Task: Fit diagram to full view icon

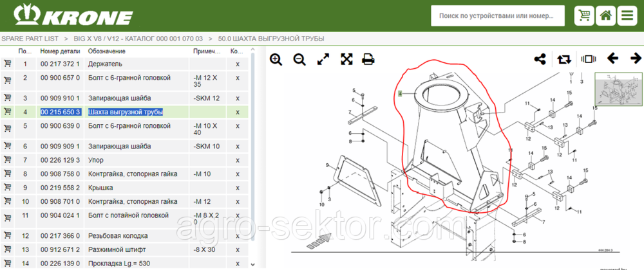Action: pyautogui.click(x=346, y=59)
